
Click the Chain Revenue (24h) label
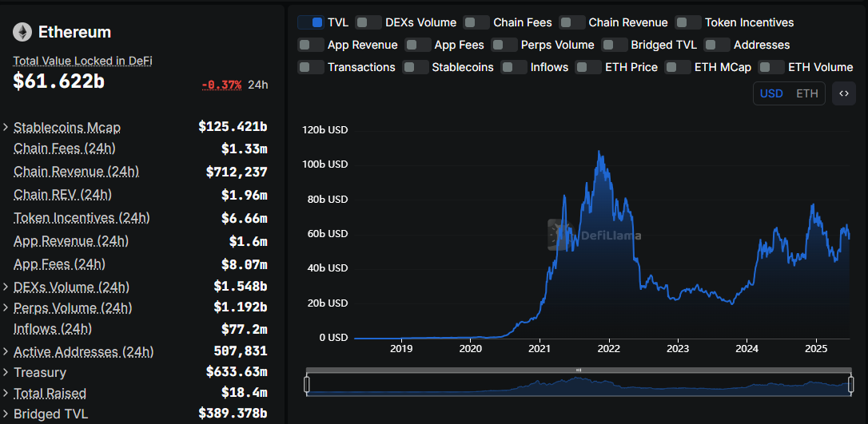point(77,172)
